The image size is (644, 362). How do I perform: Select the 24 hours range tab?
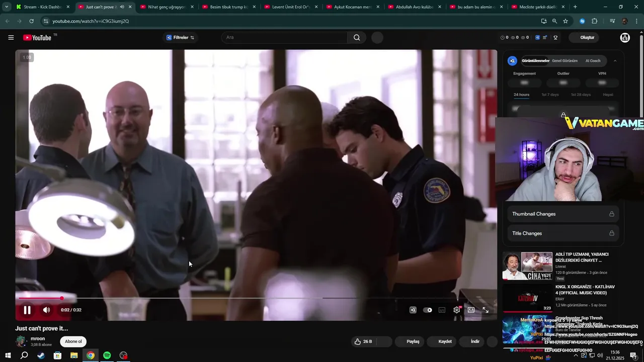(521, 95)
